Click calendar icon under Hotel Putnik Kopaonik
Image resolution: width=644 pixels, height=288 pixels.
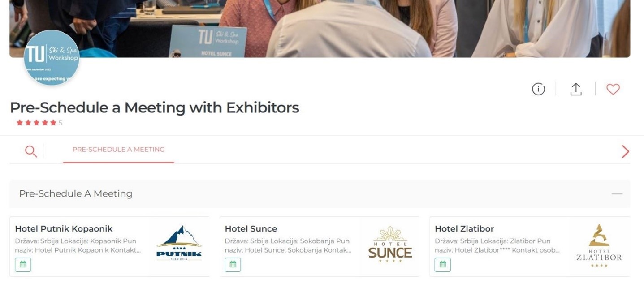click(23, 265)
